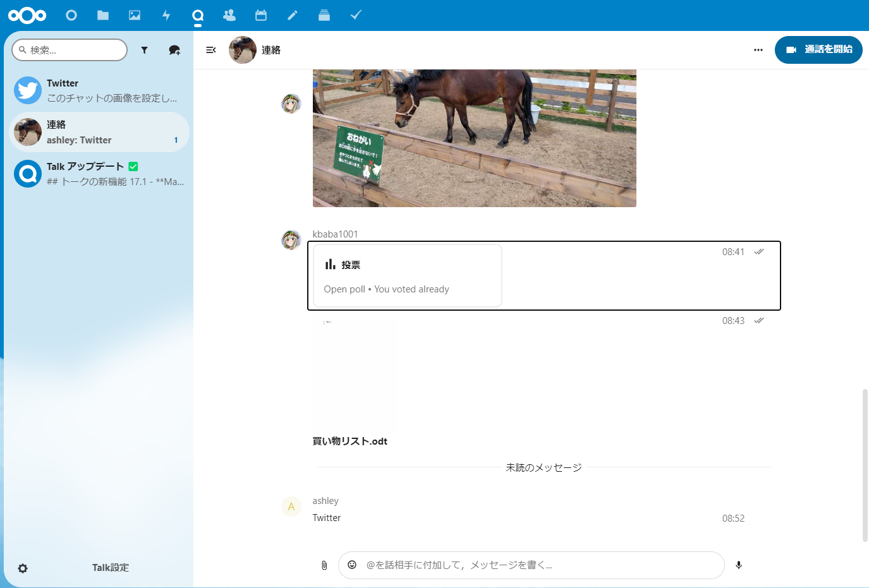Click the 連絡 title in the header
This screenshot has width=869, height=588.
[271, 50]
